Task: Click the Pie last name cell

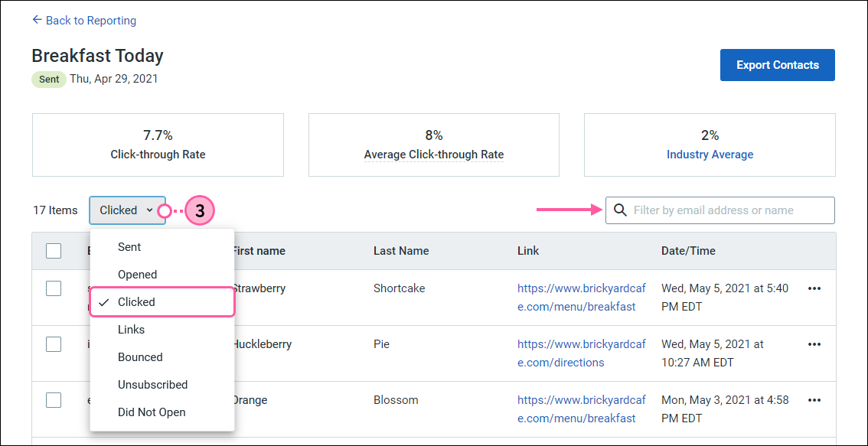Action: tap(381, 344)
